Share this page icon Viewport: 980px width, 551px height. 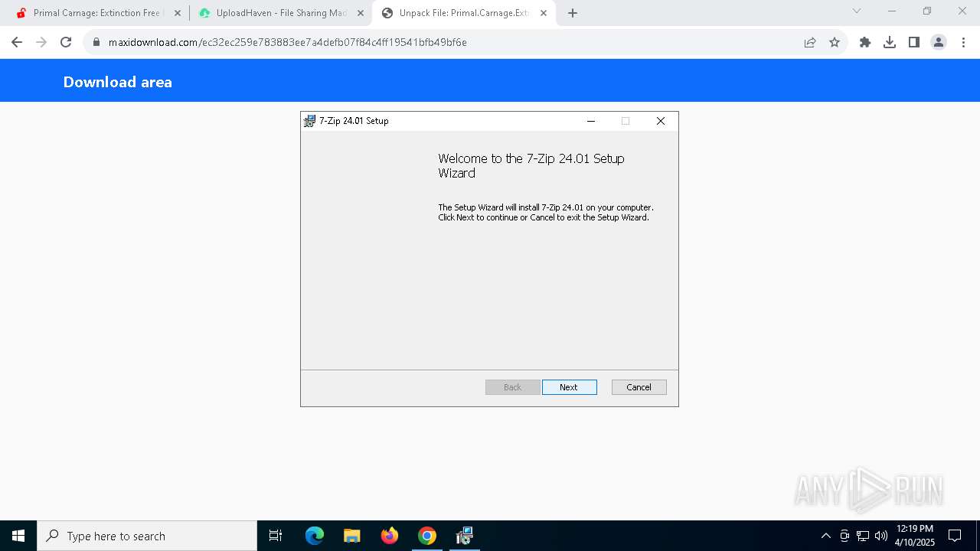pyautogui.click(x=810, y=42)
